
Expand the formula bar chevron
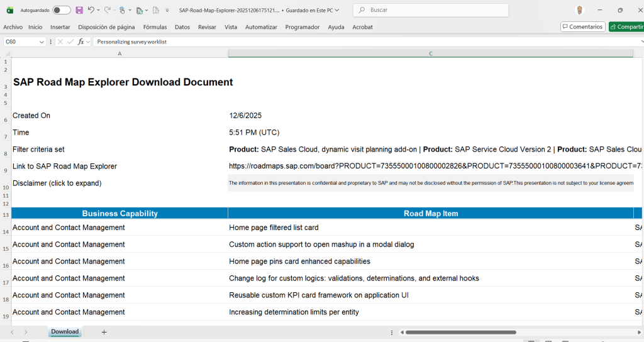click(x=640, y=41)
